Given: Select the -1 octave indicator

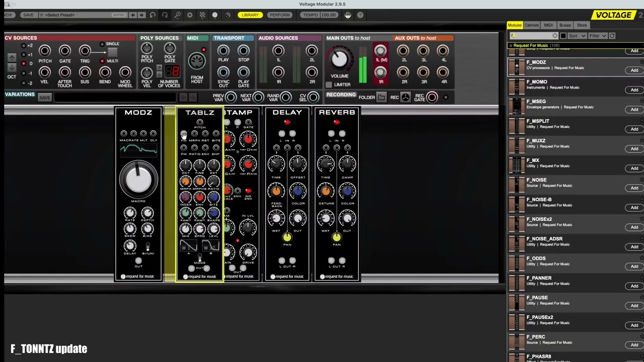Looking at the screenshot, I should tap(23, 73).
